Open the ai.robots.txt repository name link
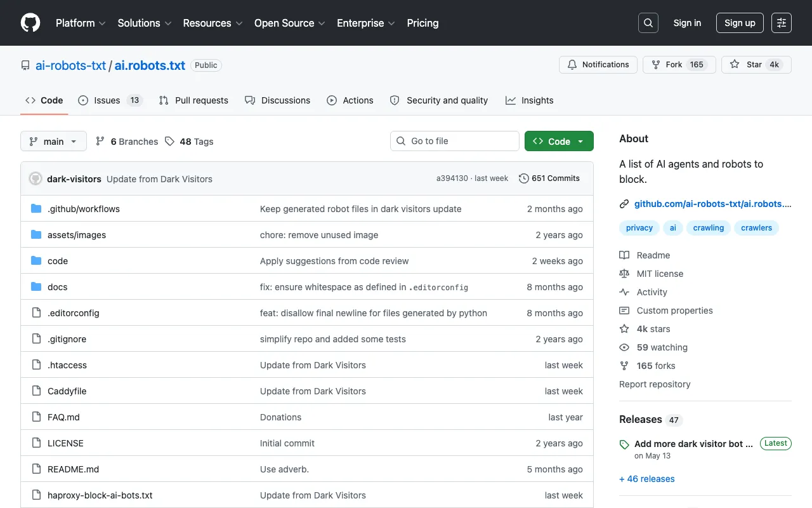 (x=150, y=65)
